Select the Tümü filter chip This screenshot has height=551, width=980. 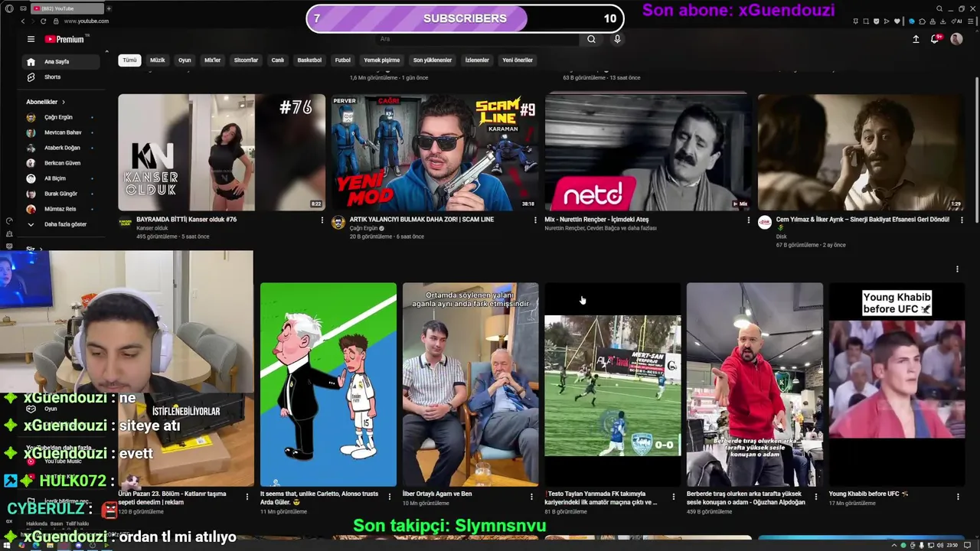[129, 60]
